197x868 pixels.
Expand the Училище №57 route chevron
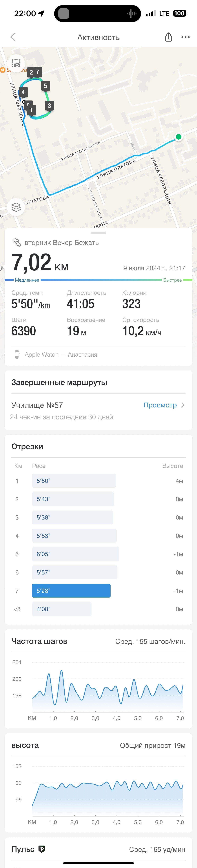[x=183, y=405]
